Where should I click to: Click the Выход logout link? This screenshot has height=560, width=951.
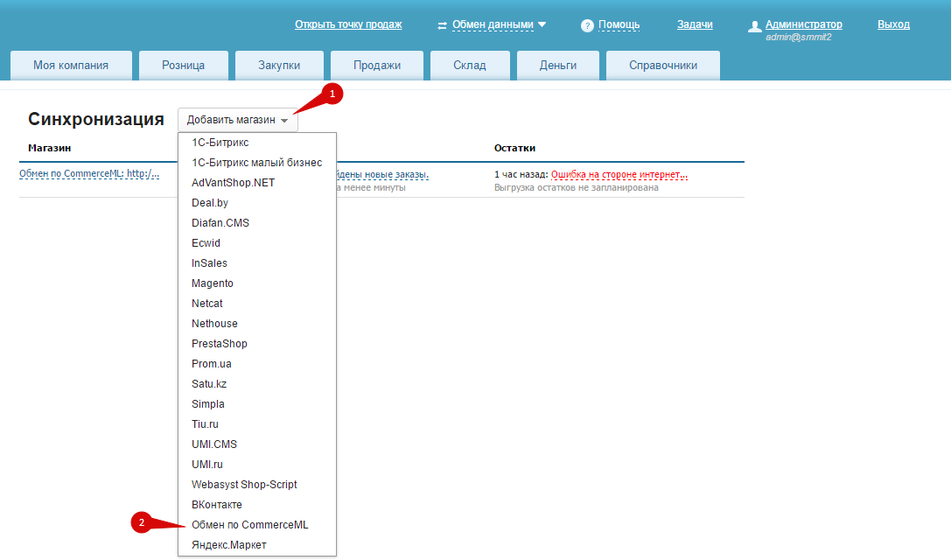tap(893, 24)
